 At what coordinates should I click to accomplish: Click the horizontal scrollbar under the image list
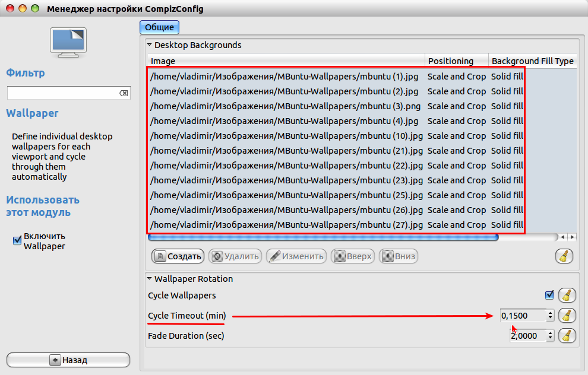point(323,237)
